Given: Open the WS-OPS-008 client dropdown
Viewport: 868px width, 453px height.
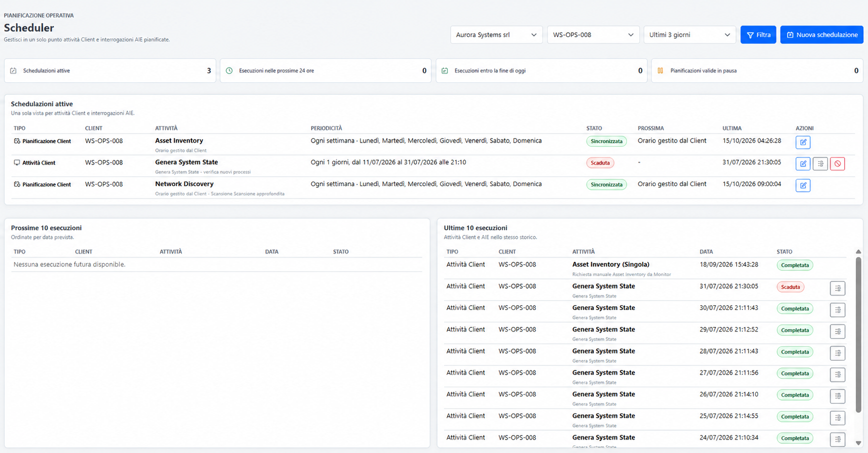Looking at the screenshot, I should click(593, 34).
